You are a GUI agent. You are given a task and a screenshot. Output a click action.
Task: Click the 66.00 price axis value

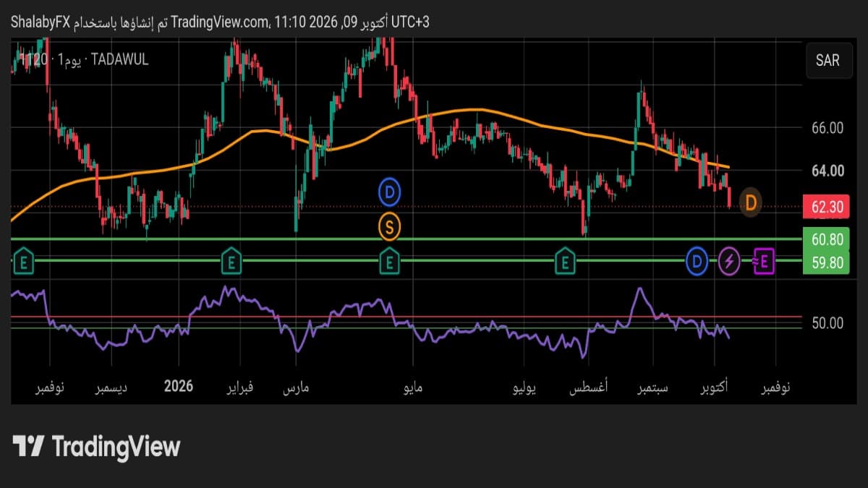point(827,129)
